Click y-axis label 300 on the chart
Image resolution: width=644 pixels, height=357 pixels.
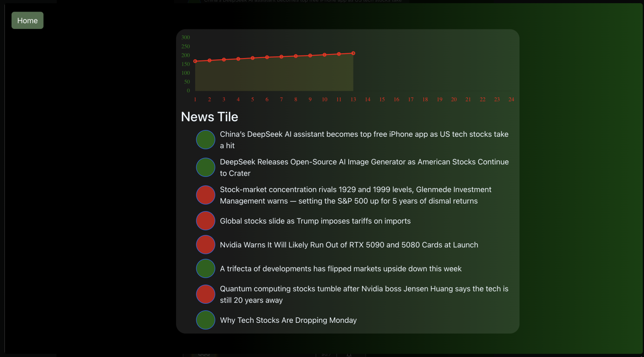coord(186,37)
